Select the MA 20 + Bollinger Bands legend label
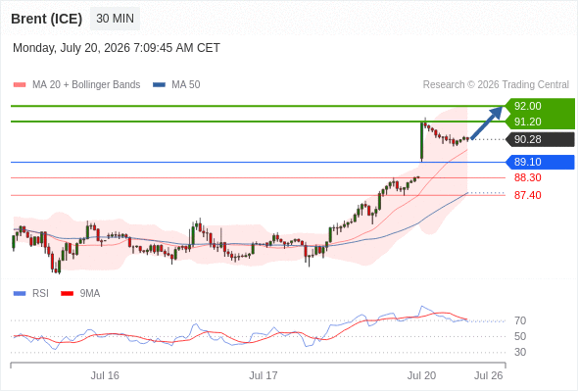Viewport: 578px width, 392px height. pos(86,85)
